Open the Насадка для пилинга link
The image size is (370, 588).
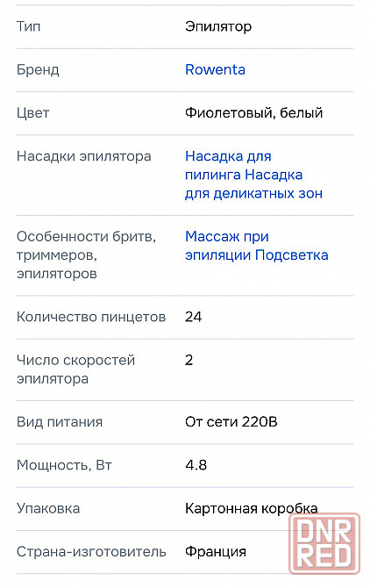tap(228, 165)
